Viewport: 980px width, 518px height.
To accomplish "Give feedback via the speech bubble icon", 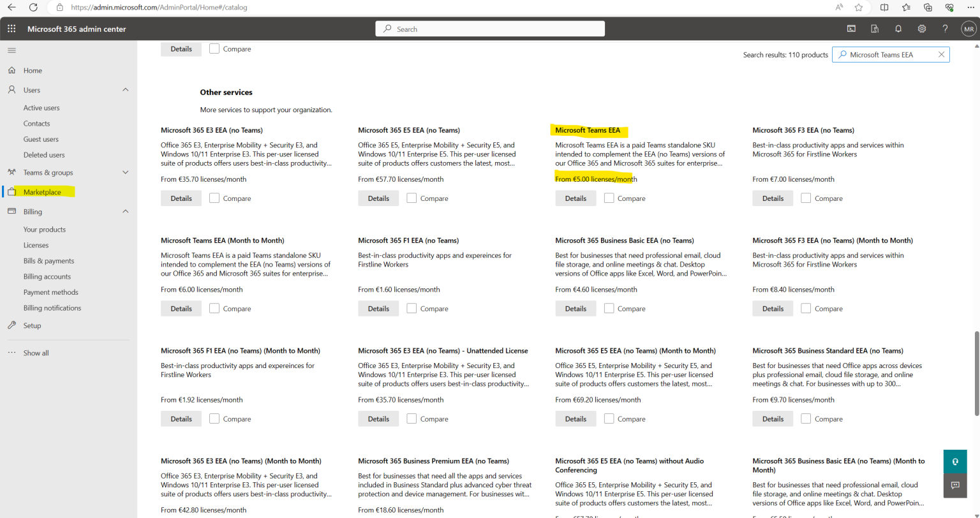I will click(x=954, y=485).
